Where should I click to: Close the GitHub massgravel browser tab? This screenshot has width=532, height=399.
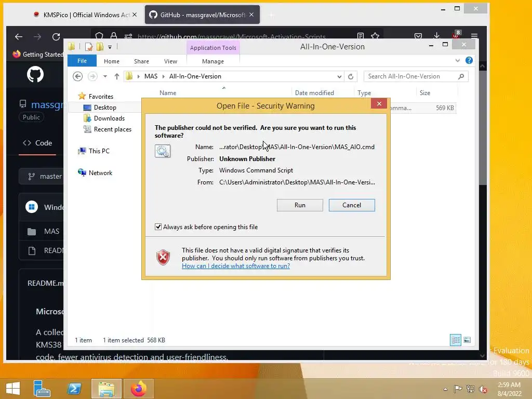[251, 15]
